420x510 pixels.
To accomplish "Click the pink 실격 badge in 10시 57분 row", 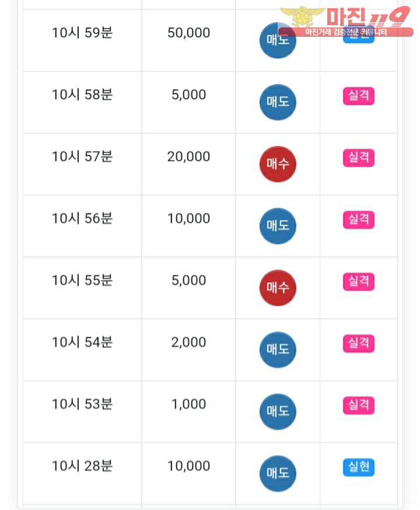I will coord(359,158).
